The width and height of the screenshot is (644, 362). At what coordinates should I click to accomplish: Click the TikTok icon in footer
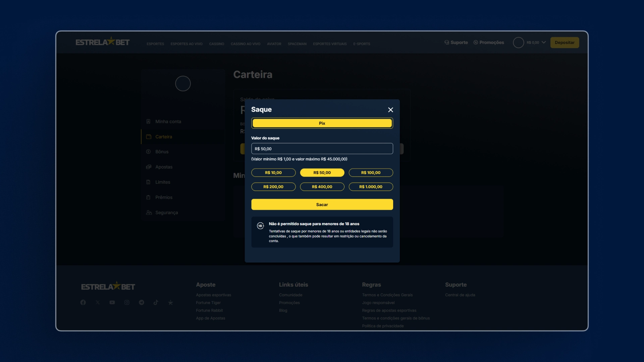tap(156, 302)
